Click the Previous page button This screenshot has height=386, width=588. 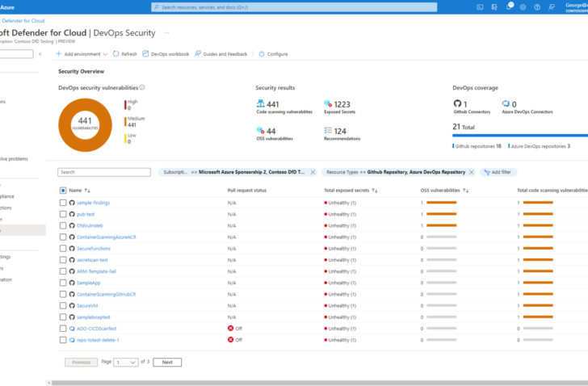click(x=82, y=363)
